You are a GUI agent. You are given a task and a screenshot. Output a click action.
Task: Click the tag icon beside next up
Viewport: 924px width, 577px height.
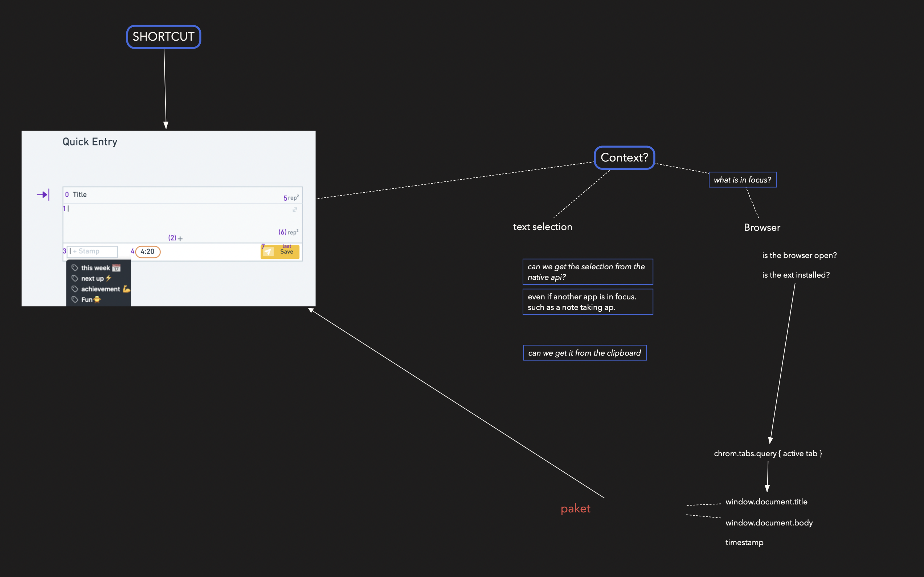(x=75, y=279)
